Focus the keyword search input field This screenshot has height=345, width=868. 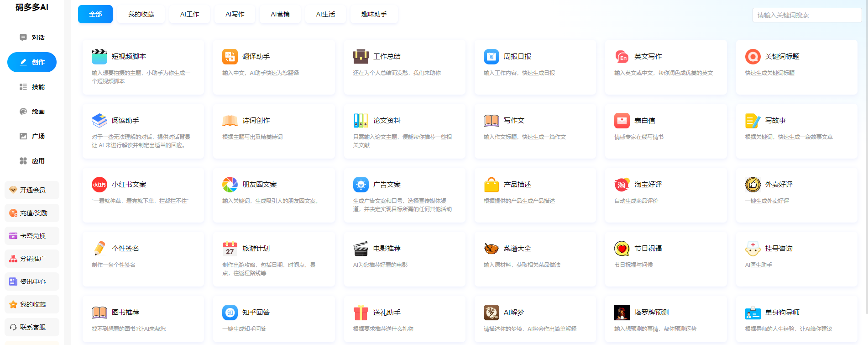pos(807,15)
